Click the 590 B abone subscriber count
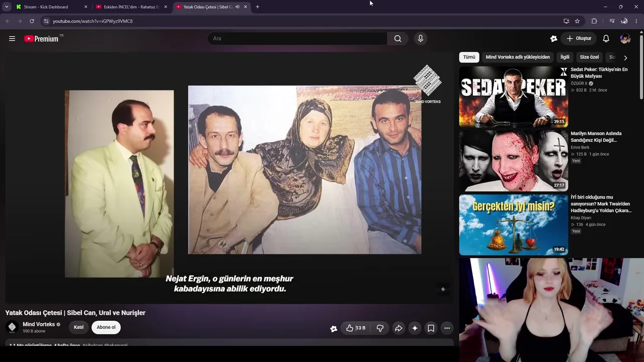 coord(34,331)
